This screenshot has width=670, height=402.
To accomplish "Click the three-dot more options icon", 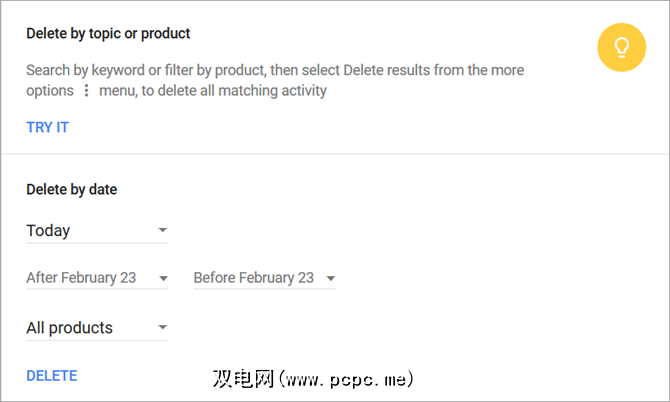I will pyautogui.click(x=86, y=91).
